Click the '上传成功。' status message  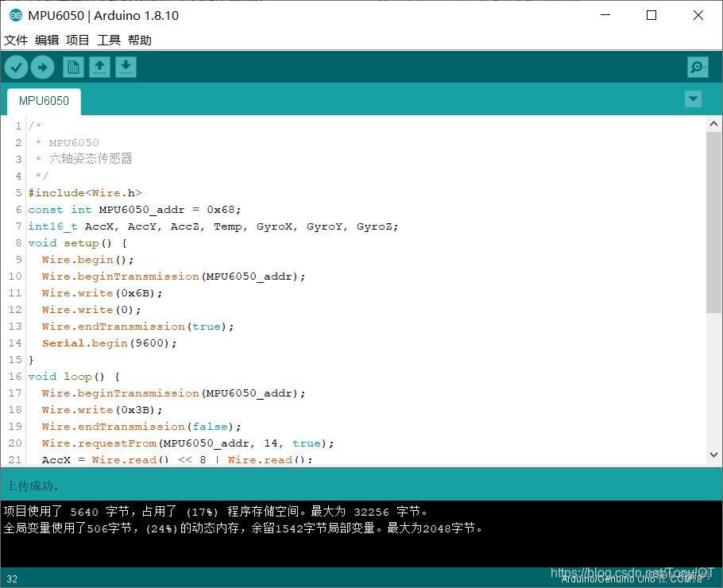[x=33, y=485]
